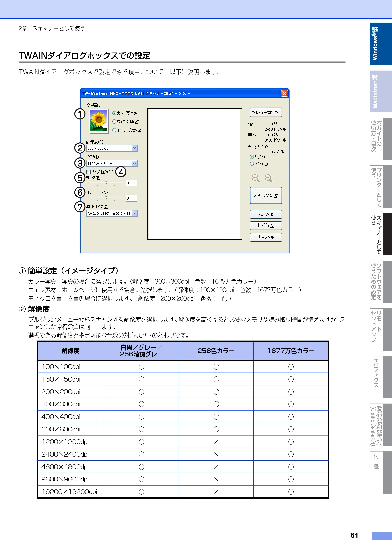Screen dimensions: 392x555
Task: Select the ウェブ素材 radio button
Action: (x=114, y=122)
